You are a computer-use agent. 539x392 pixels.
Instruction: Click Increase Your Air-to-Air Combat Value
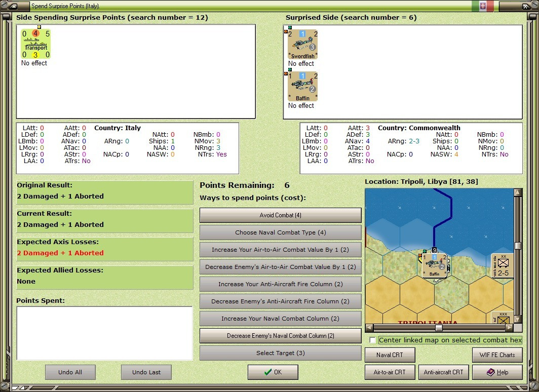281,249
